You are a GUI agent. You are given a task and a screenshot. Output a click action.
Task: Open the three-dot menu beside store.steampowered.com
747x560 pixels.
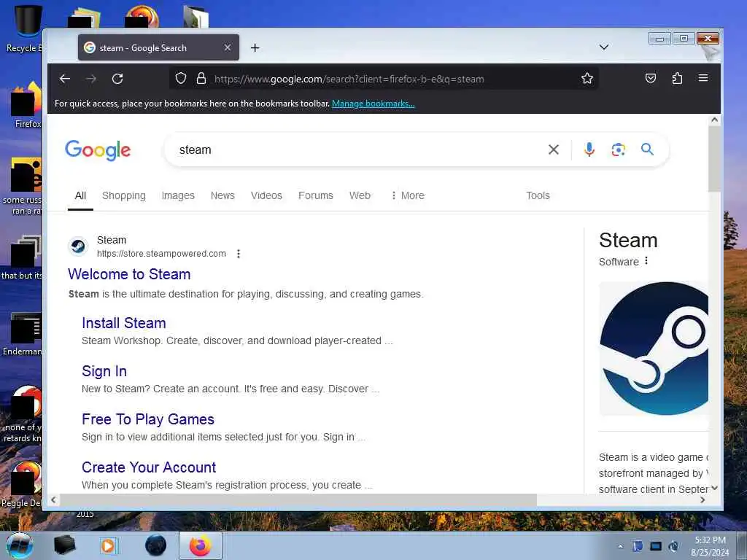pyautogui.click(x=239, y=254)
